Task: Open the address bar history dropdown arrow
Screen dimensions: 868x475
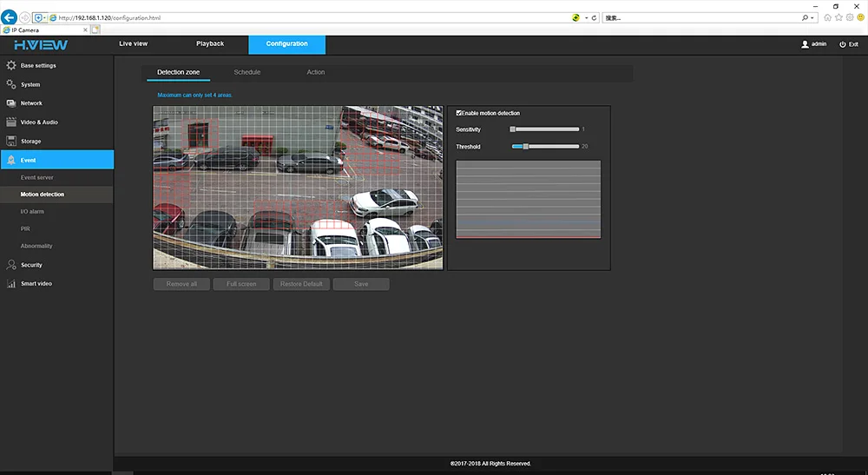Action: [x=587, y=17]
